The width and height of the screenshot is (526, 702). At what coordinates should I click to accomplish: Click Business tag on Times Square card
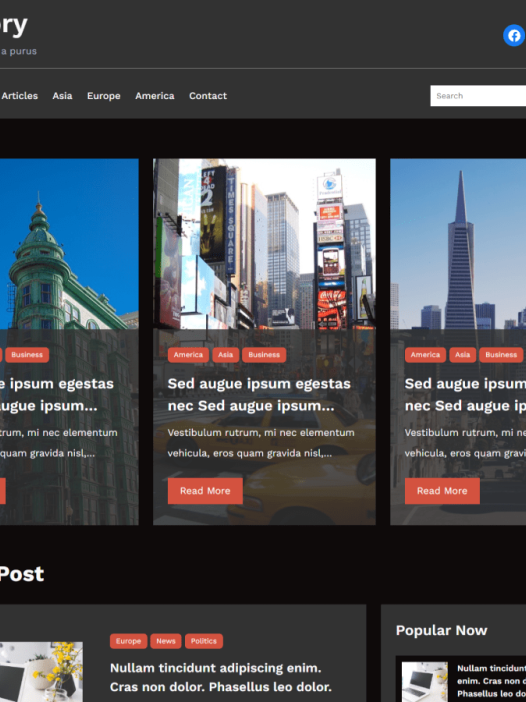click(x=264, y=355)
